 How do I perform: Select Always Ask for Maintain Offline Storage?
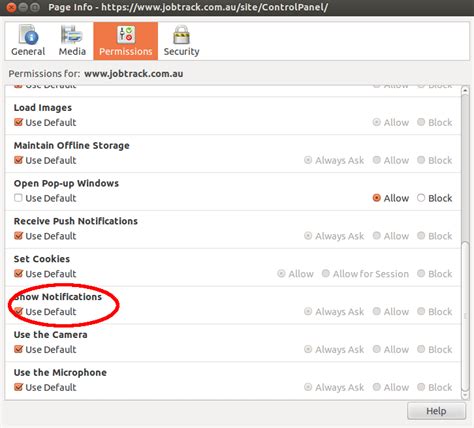[308, 160]
